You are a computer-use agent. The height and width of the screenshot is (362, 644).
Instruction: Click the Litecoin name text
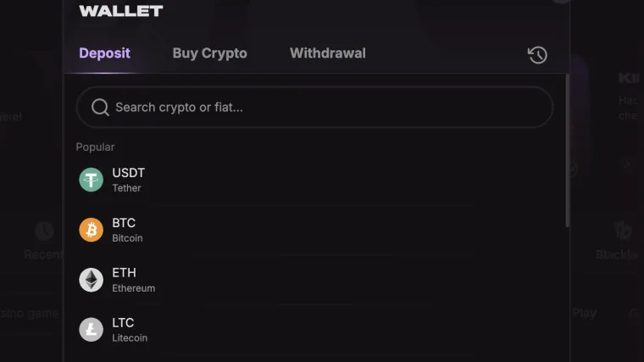click(x=130, y=338)
